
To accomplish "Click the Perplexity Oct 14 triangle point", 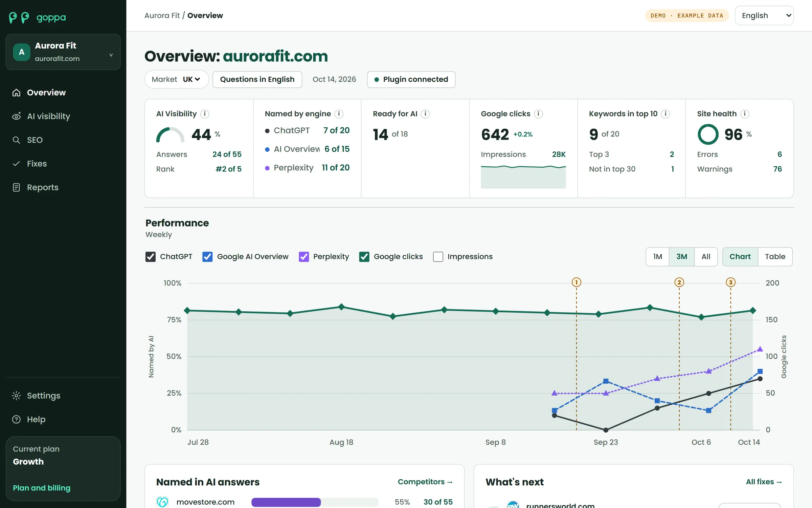I will tap(760, 349).
